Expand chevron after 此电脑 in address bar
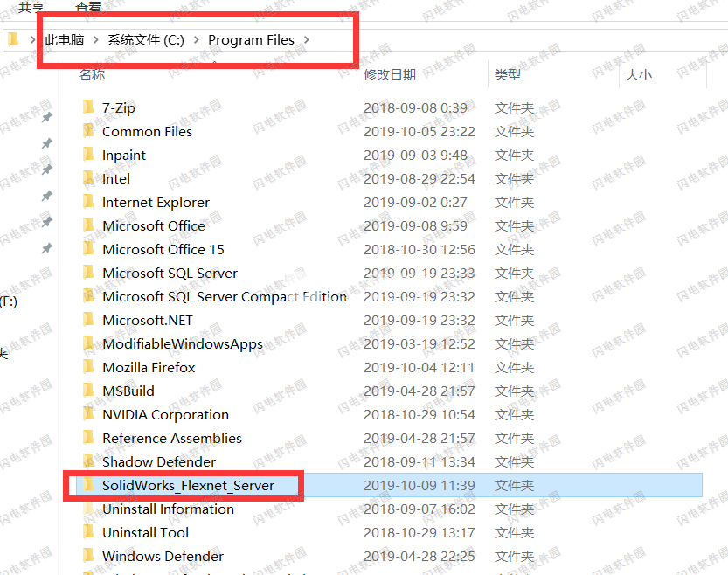The image size is (728, 575). 95,40
